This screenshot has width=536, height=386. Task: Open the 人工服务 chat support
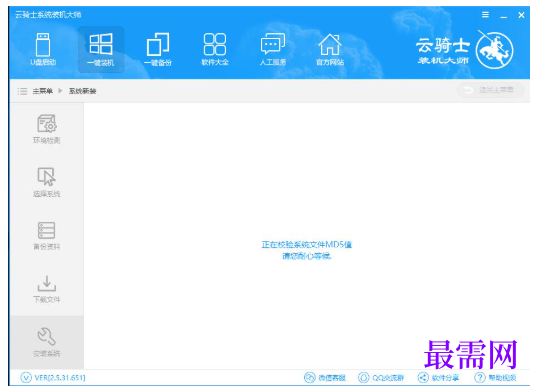(x=272, y=49)
